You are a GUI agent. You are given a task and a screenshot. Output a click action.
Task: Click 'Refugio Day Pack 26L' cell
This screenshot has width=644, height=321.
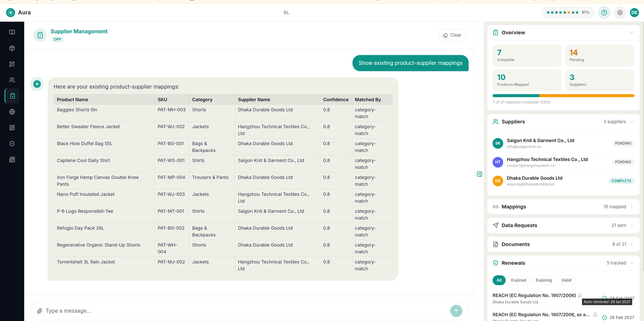(x=104, y=231)
